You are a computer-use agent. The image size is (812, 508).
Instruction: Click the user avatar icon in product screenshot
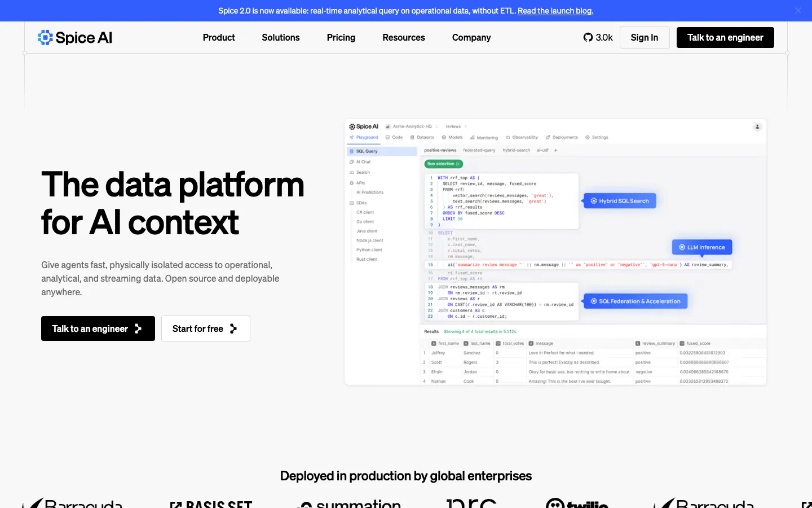click(x=757, y=126)
